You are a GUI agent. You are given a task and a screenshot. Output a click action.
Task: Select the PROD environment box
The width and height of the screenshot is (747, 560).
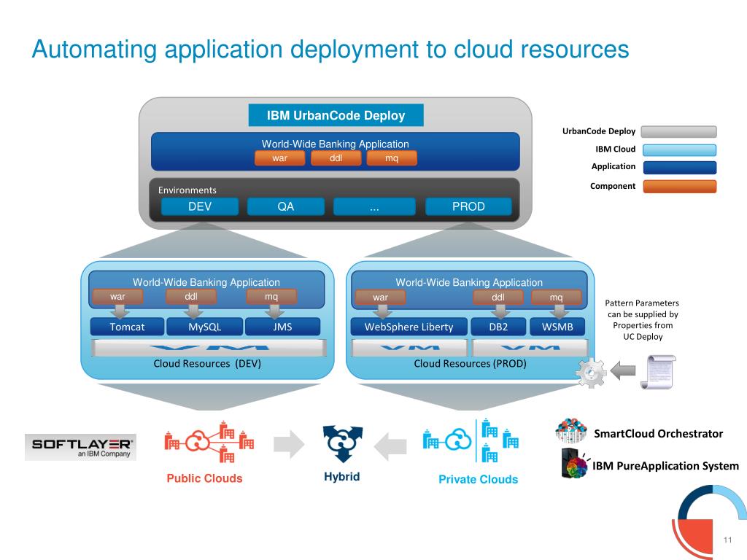[x=468, y=206]
